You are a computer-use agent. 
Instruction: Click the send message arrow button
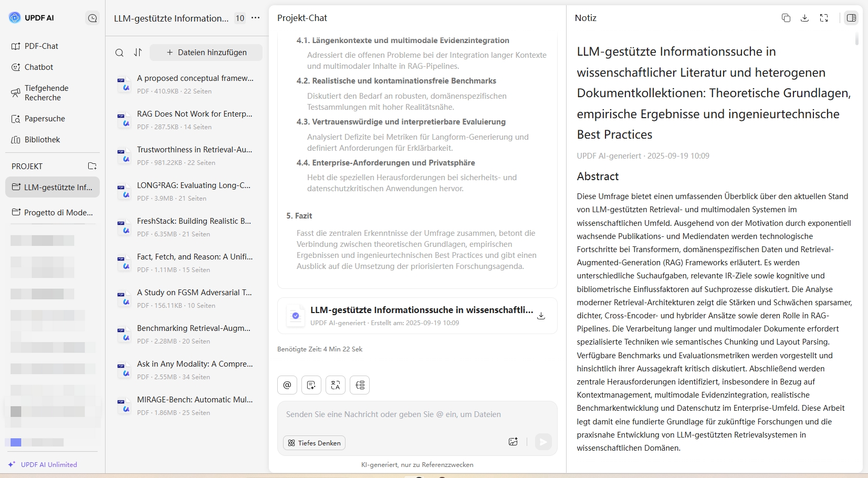pos(543,442)
